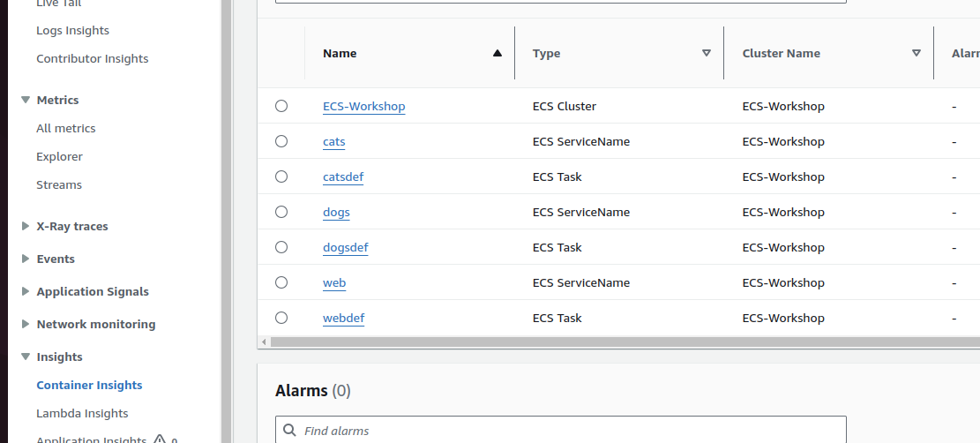The image size is (980, 443).
Task: Sort table by Name column arrow
Action: (497, 53)
